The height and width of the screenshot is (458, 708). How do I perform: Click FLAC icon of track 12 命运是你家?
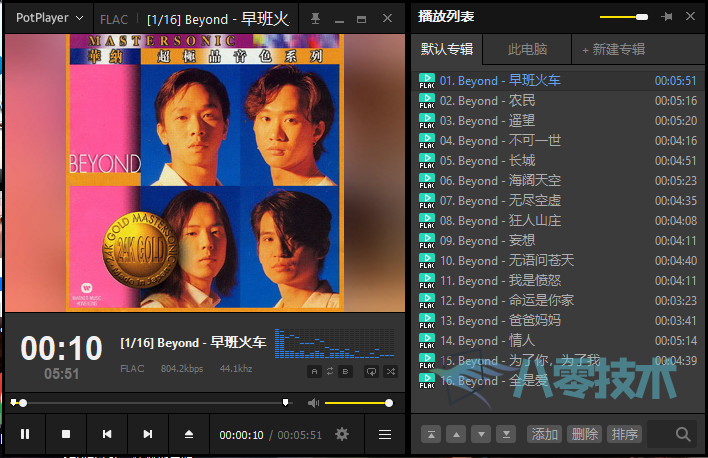427,301
